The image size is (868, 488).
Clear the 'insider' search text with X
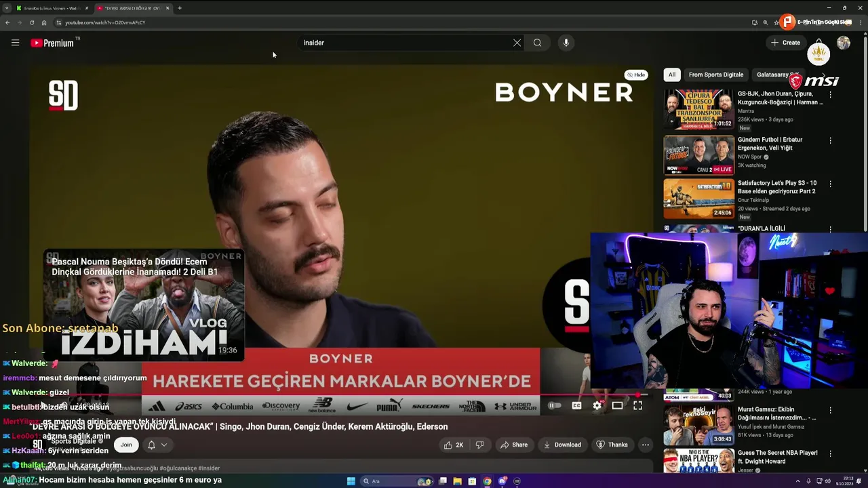(517, 43)
